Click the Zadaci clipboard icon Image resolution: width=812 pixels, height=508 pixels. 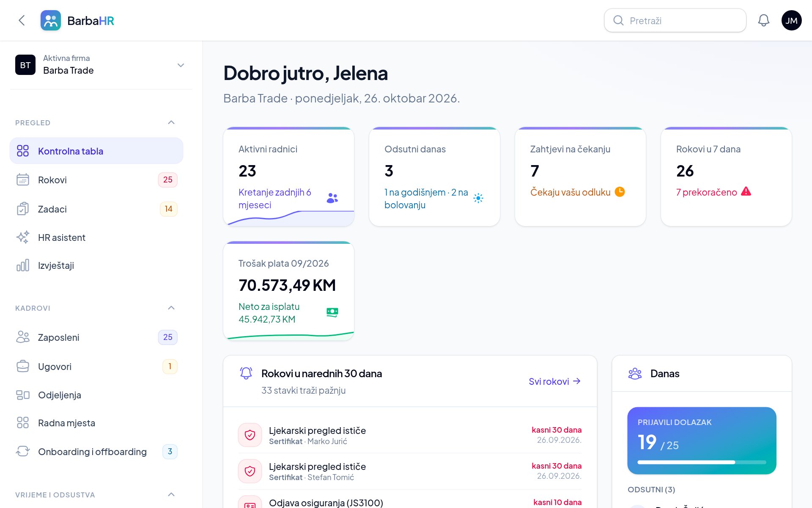tap(23, 209)
